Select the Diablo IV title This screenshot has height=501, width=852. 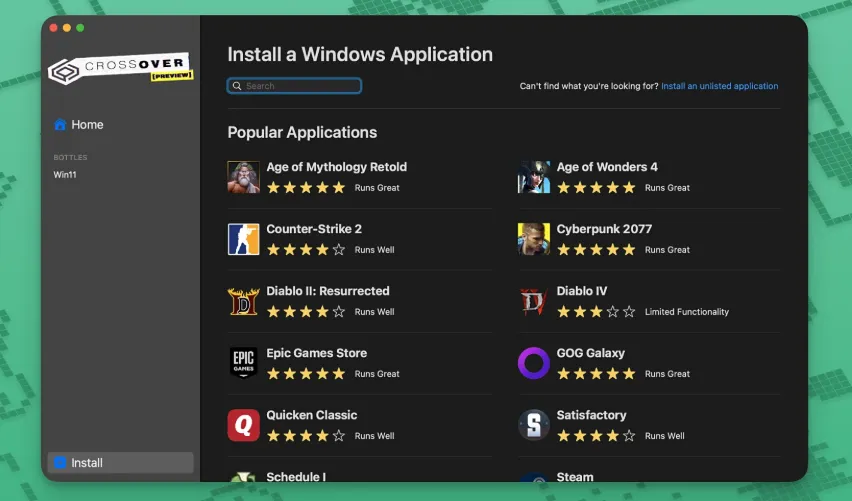[x=582, y=291]
